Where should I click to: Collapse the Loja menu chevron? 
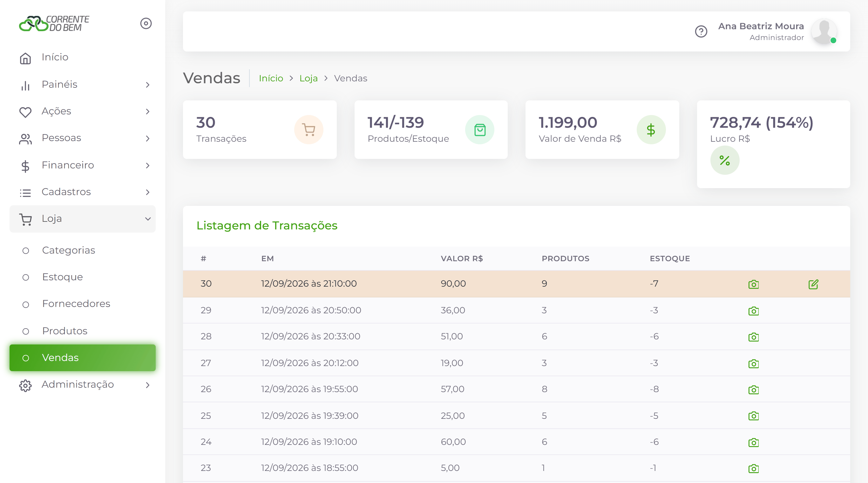148,219
